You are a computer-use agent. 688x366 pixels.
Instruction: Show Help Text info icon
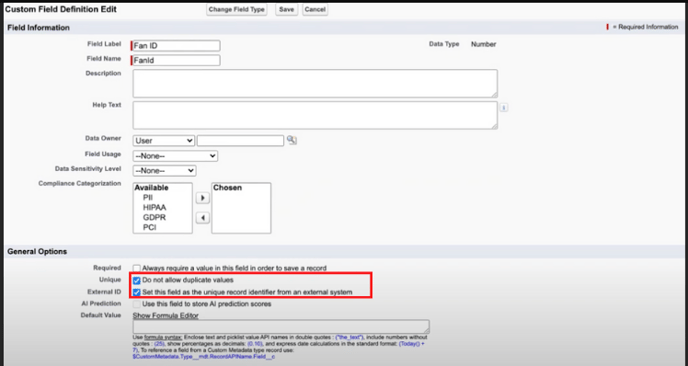tap(504, 108)
